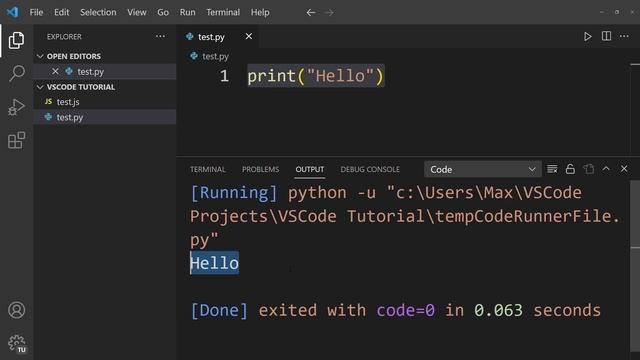Open the Terminal menu

pyautogui.click(x=223, y=12)
